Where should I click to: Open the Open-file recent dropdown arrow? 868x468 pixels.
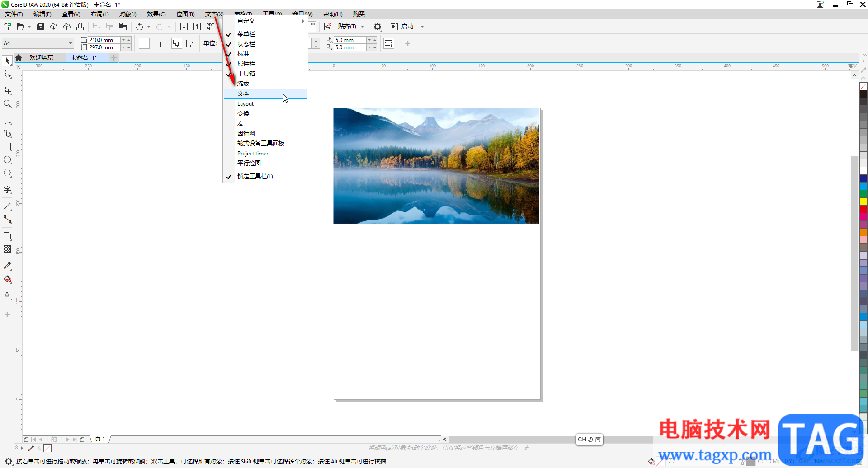(x=29, y=27)
